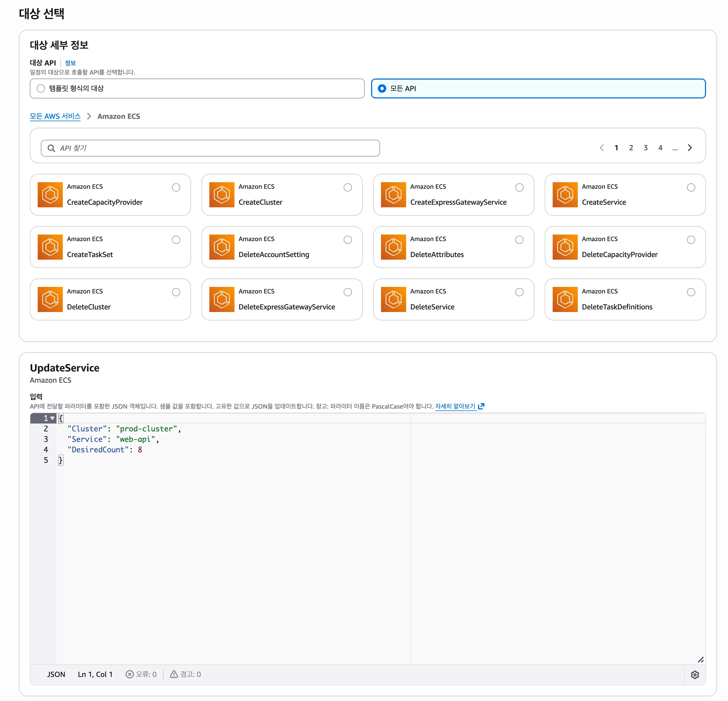The width and height of the screenshot is (728, 701).
Task: Click the API 찾기 search field
Action: point(210,148)
